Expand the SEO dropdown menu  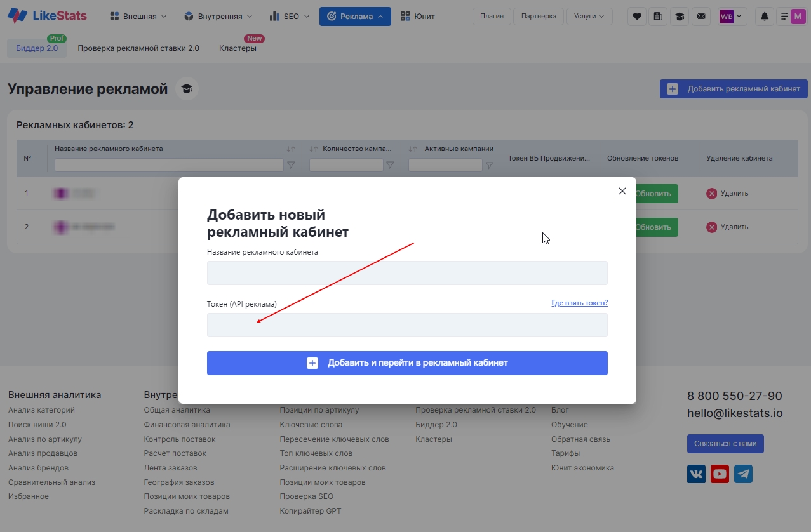coord(289,17)
